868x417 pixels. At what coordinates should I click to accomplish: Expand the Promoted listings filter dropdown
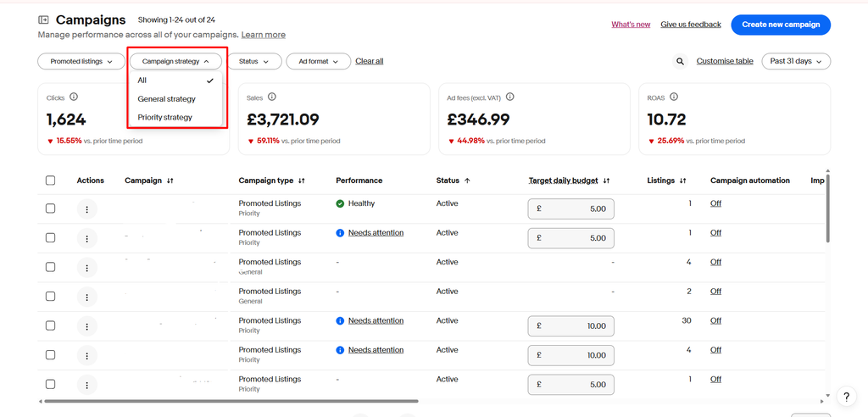tap(81, 62)
